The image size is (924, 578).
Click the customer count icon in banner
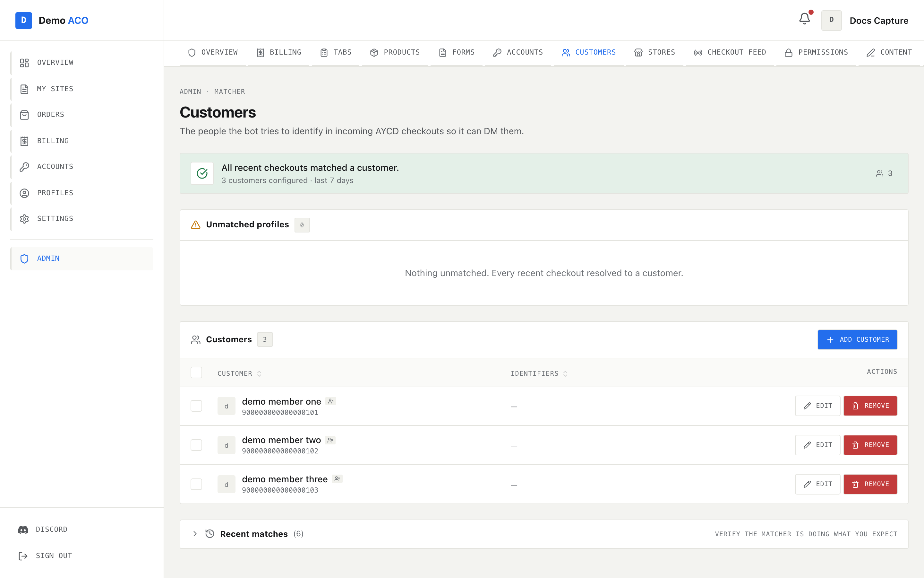(880, 173)
